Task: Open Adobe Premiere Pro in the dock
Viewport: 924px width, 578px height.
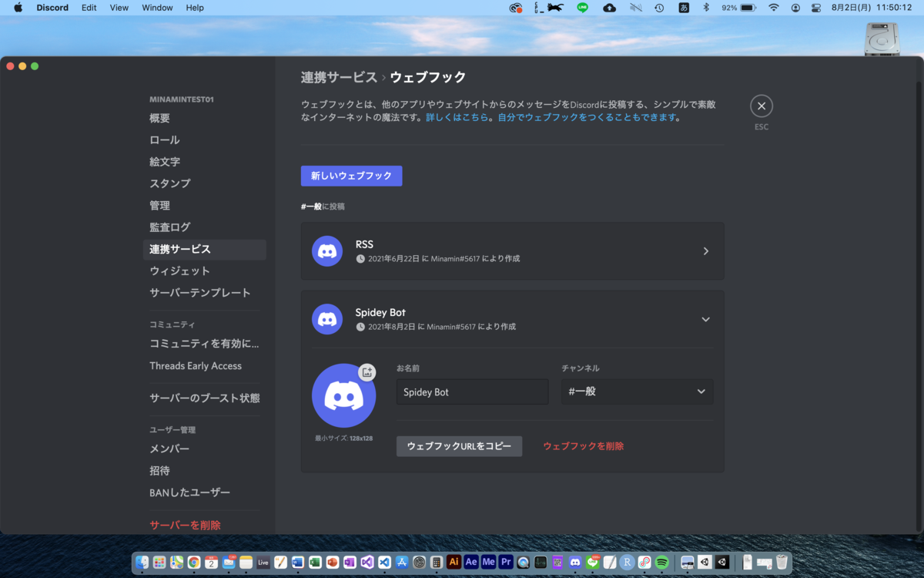Action: 506,563
